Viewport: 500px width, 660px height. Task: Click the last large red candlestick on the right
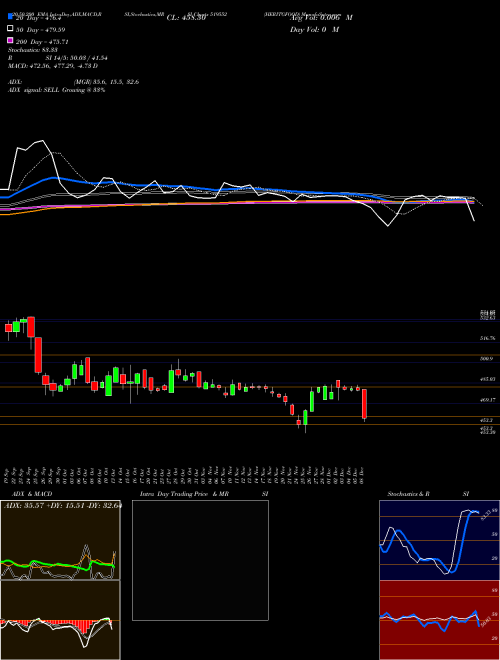coord(364,404)
